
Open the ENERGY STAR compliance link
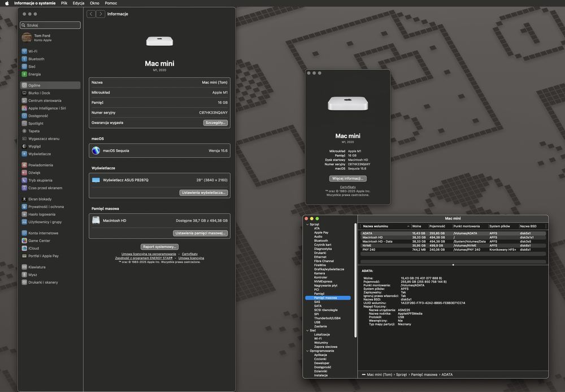point(144,258)
